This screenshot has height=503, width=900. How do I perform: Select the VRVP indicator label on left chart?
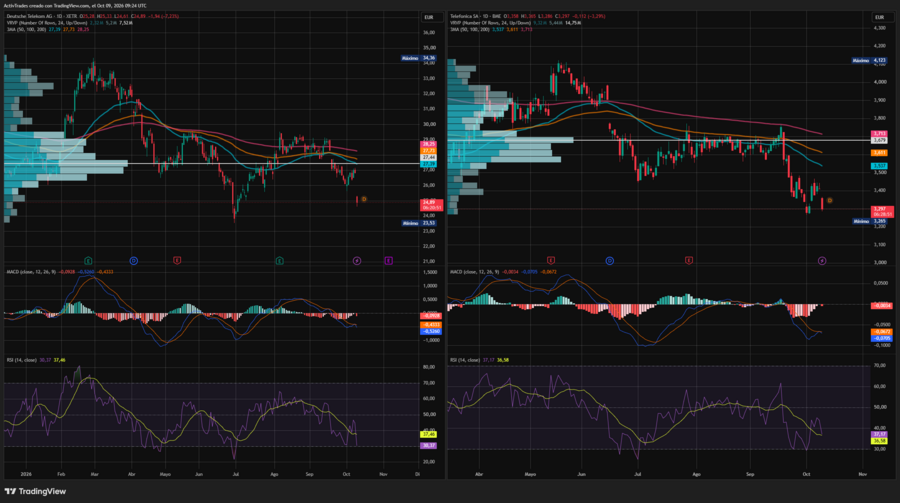(x=46, y=23)
